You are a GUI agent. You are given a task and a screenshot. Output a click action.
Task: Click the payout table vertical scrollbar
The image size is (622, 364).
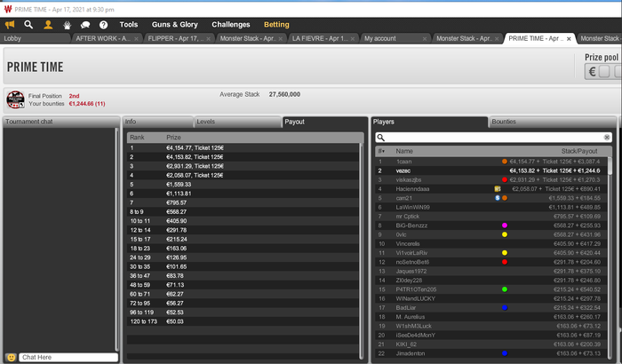pos(361,249)
